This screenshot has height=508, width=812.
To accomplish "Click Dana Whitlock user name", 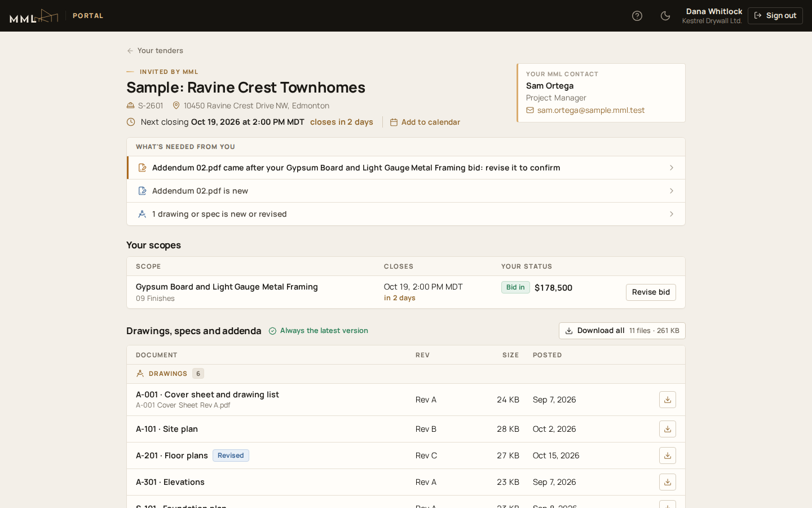I will pyautogui.click(x=714, y=11).
